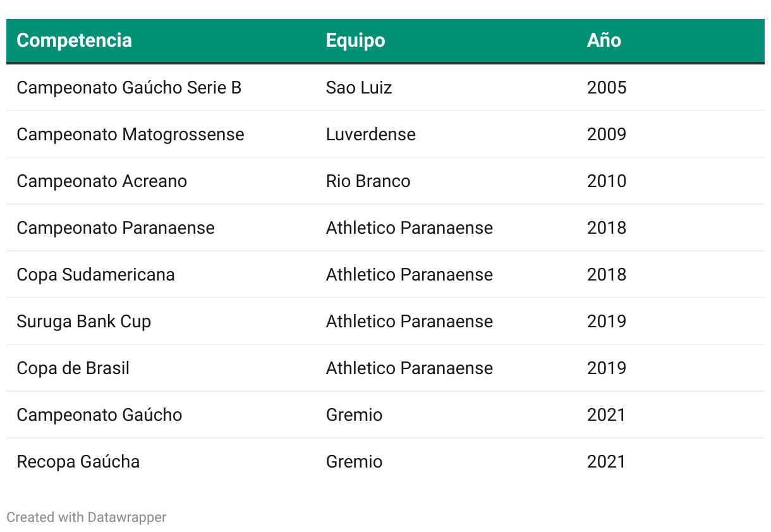Select the Recopa Gaúcha cell
The image size is (771, 532).
[78, 461]
